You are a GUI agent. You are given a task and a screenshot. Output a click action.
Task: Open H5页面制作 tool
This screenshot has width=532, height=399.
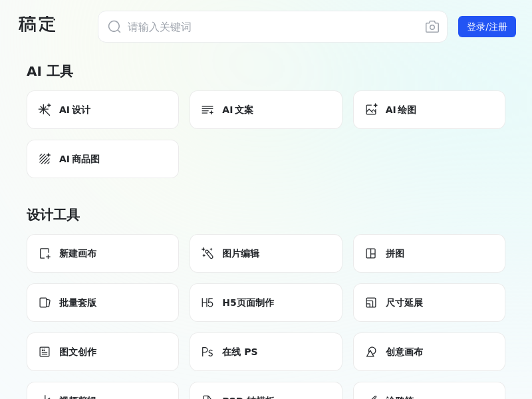point(265,303)
